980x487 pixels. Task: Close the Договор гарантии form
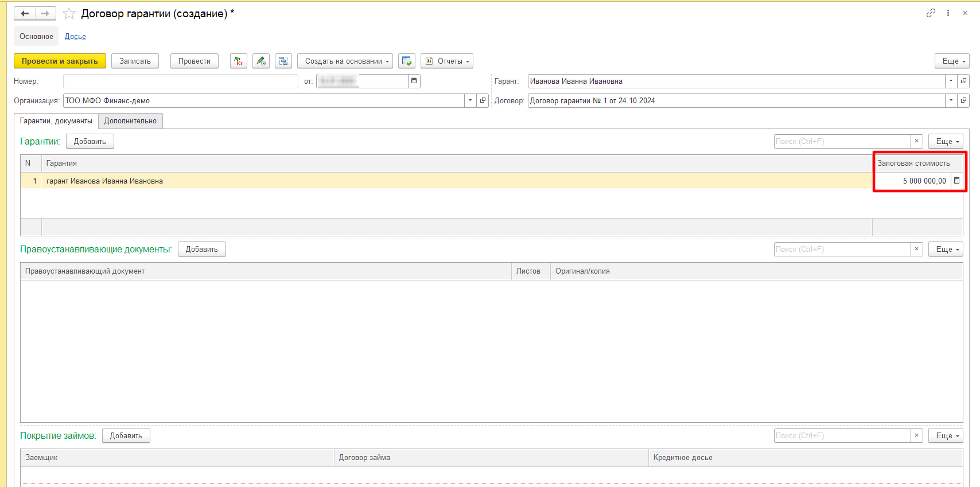965,13
